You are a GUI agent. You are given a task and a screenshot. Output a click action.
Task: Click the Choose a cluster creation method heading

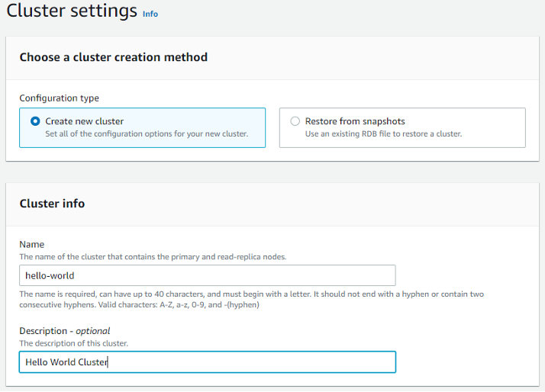(x=113, y=57)
